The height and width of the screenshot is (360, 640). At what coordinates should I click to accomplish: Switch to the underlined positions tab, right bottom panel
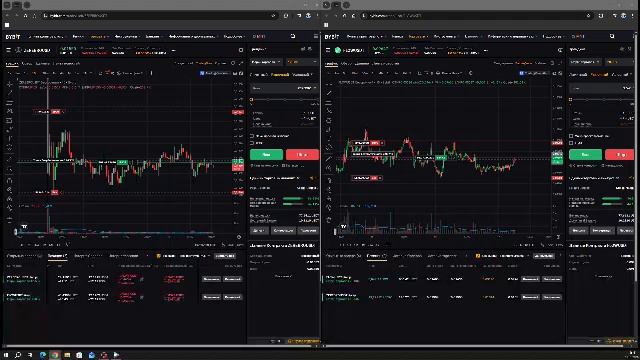click(376, 256)
